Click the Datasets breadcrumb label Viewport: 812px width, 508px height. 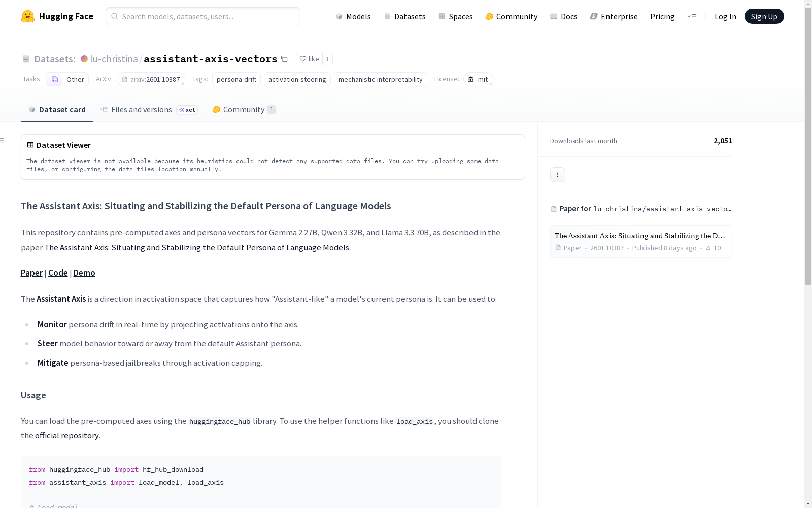tap(55, 59)
